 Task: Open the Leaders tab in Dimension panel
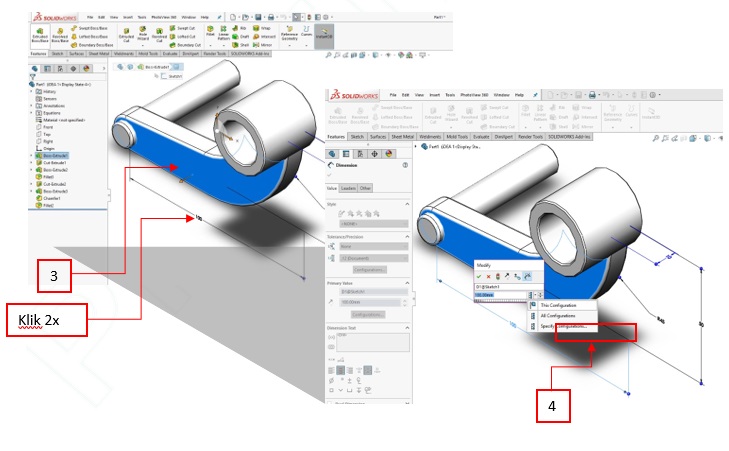[x=349, y=187]
